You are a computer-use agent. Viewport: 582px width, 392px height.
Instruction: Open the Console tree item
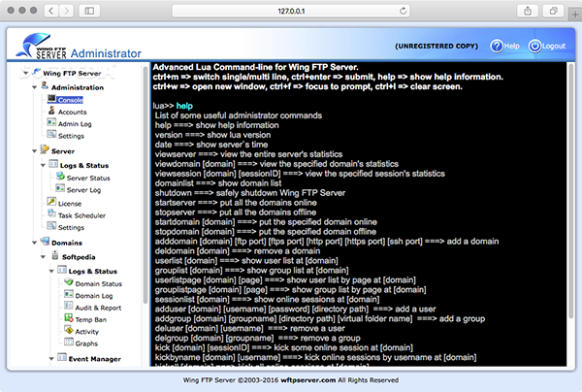coord(70,100)
